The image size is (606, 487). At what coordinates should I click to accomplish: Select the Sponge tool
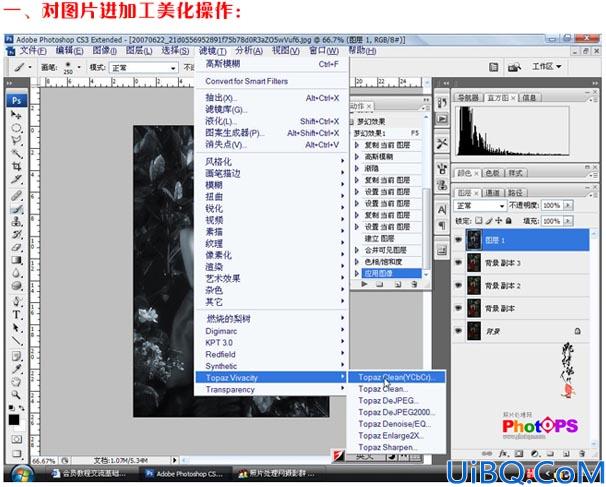16,286
